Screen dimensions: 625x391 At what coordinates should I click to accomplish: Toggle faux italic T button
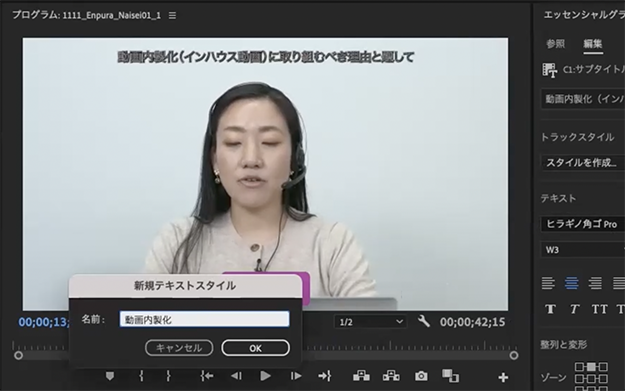tap(574, 309)
